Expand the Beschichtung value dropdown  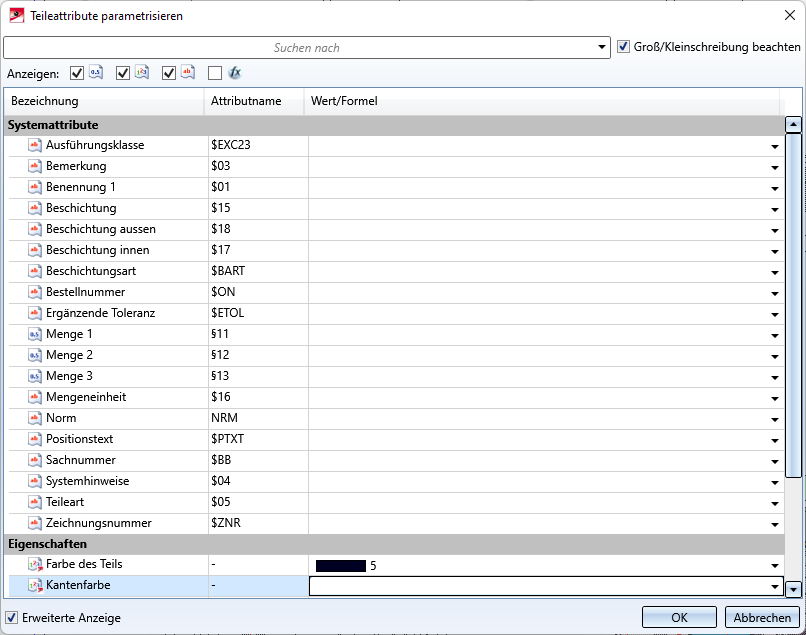pos(774,209)
